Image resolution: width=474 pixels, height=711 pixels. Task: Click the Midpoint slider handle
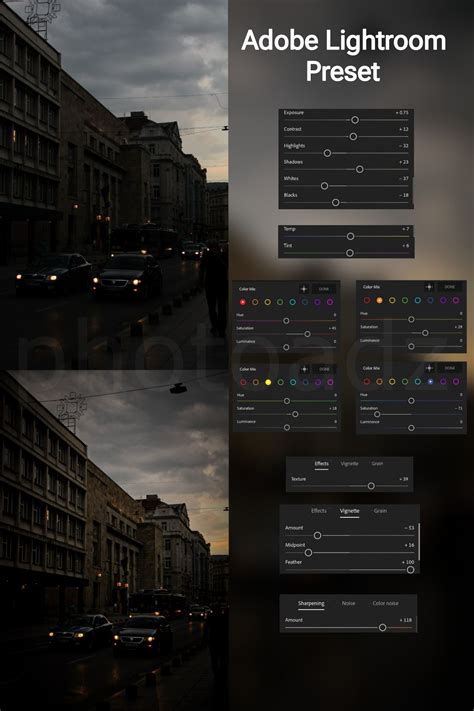(x=308, y=553)
